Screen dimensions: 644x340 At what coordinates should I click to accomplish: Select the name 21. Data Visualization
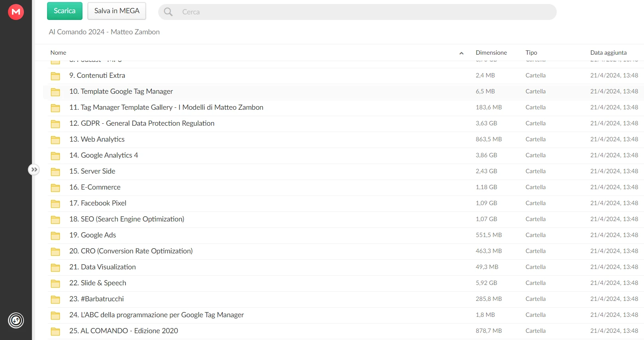tap(102, 267)
